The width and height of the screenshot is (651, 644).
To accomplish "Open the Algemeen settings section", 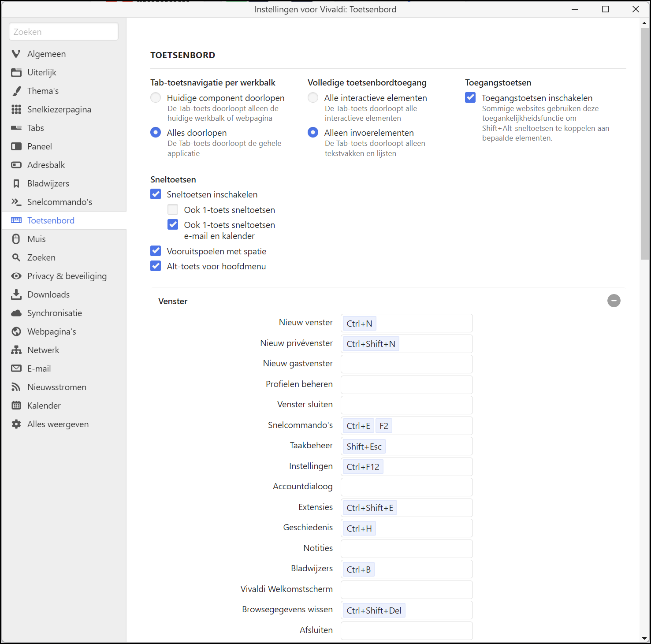I will pyautogui.click(x=64, y=54).
